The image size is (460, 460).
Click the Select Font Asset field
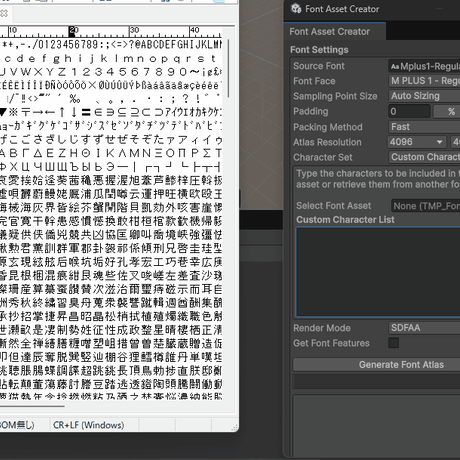tap(425, 206)
